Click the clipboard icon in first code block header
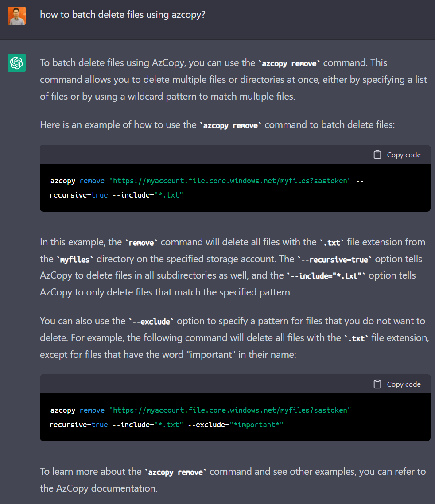 [x=377, y=155]
